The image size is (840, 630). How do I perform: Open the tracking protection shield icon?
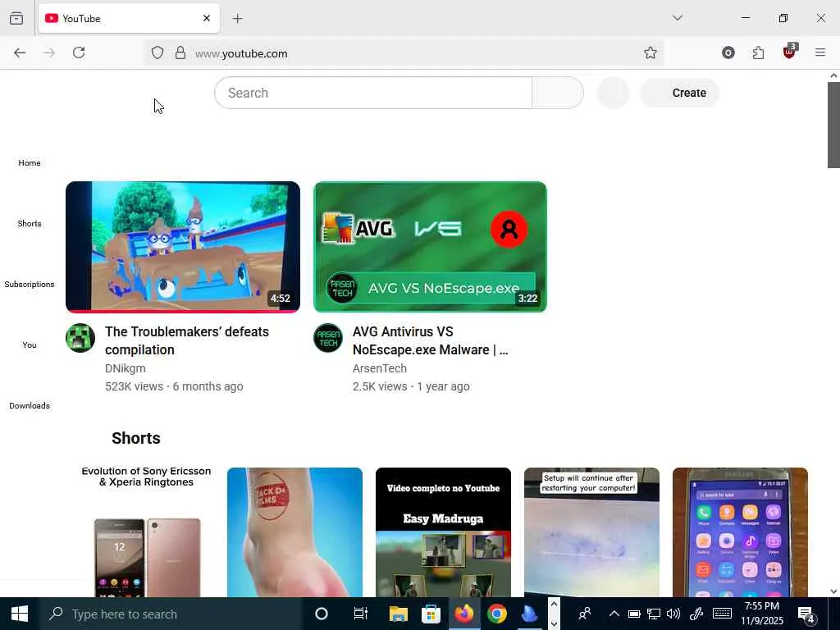157,52
